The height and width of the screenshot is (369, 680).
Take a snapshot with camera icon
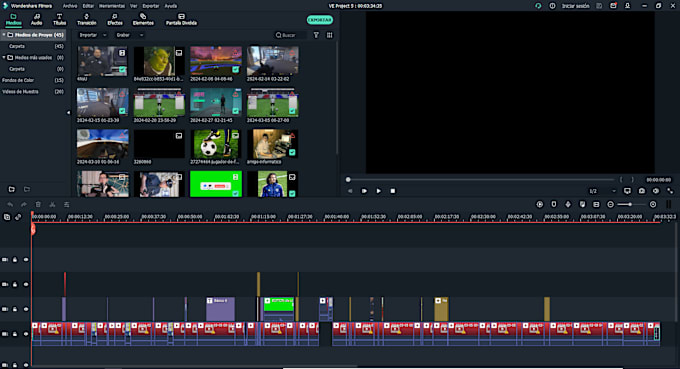click(642, 191)
